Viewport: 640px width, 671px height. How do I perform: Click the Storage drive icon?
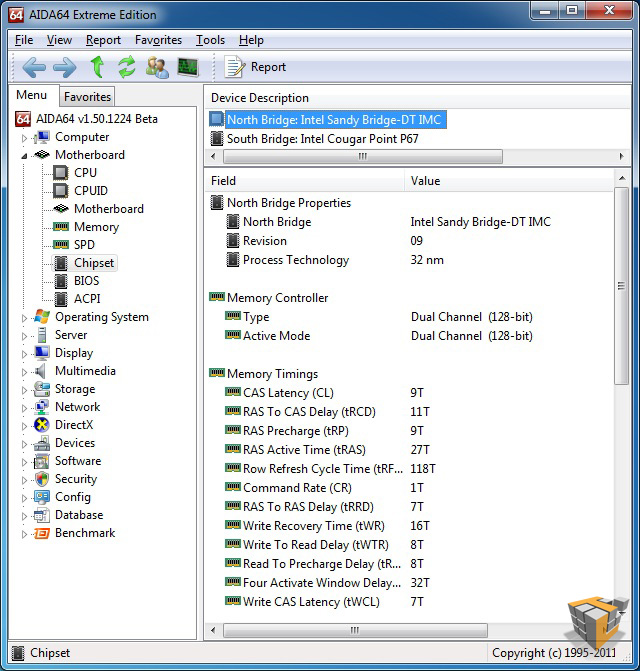point(42,389)
